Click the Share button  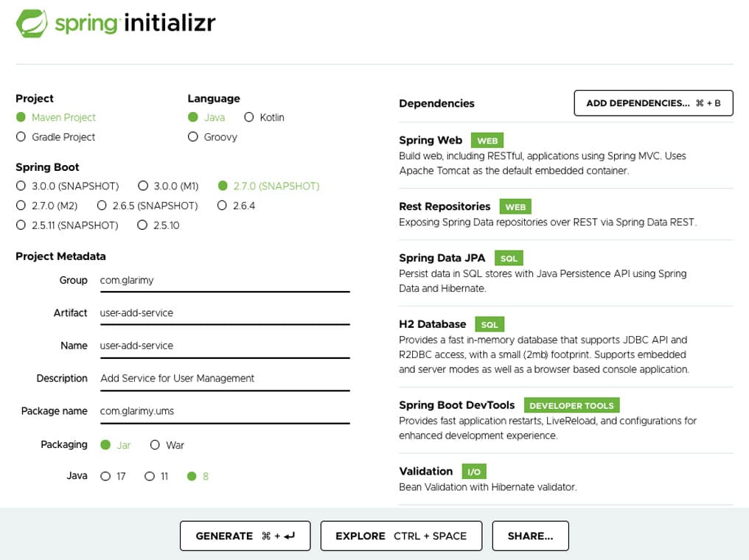530,536
